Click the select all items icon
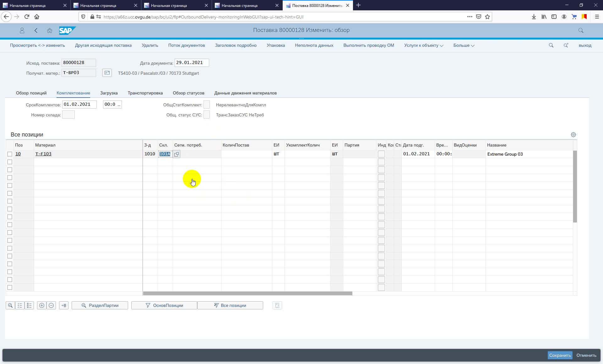Image resolution: width=603 pixels, height=364 pixels. [20, 305]
